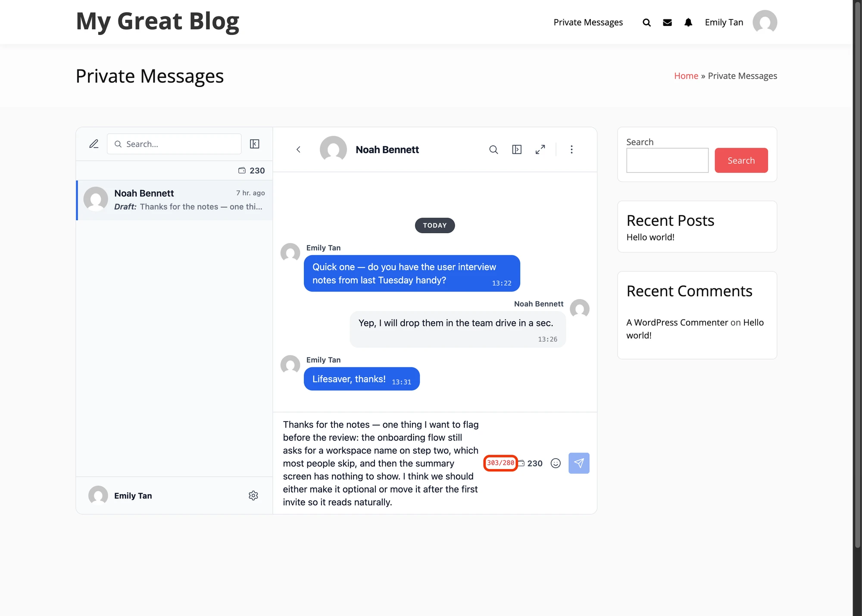
Task: Click the site search magnifier in header
Action: coord(646,22)
